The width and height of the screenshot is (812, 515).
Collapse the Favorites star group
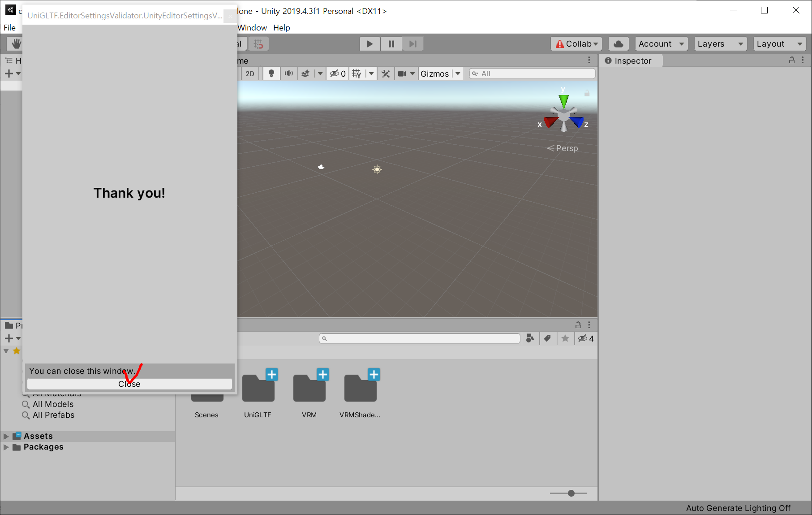[x=6, y=351]
